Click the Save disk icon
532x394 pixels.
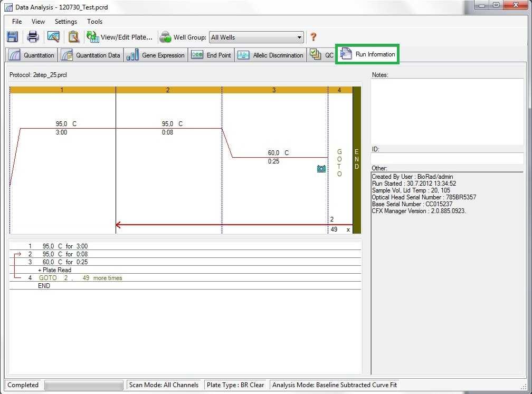coord(13,36)
